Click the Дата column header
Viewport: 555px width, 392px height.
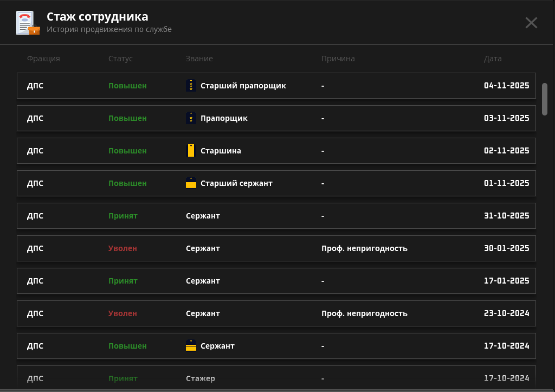493,59
